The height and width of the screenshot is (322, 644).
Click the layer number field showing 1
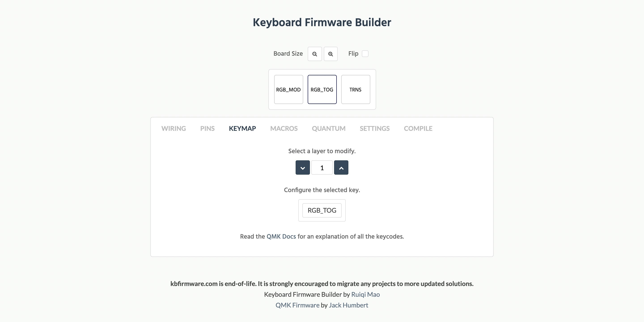[x=322, y=167]
